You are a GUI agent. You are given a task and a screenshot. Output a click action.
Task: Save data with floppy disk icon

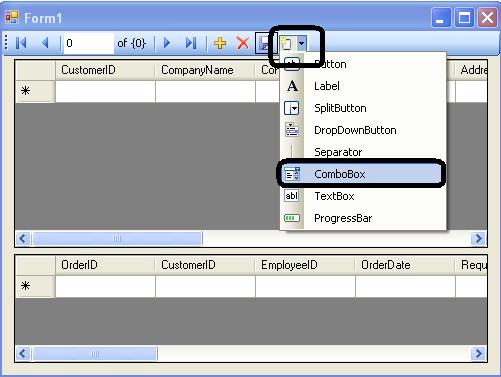click(265, 43)
